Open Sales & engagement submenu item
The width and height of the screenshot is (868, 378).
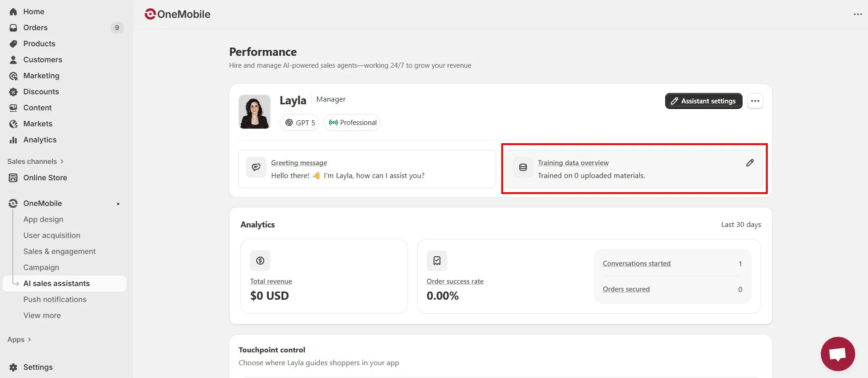tap(60, 252)
